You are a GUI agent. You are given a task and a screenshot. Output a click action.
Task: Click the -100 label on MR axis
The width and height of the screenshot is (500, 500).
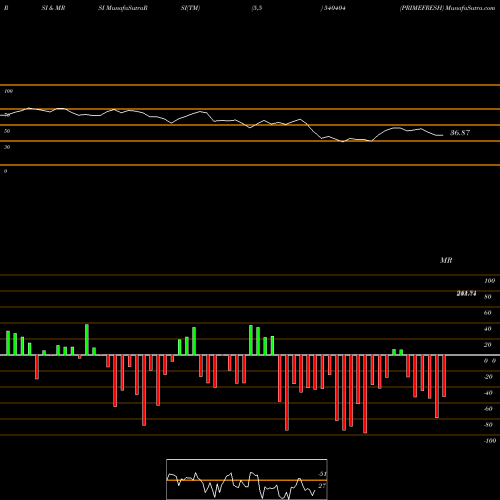tap(490, 441)
